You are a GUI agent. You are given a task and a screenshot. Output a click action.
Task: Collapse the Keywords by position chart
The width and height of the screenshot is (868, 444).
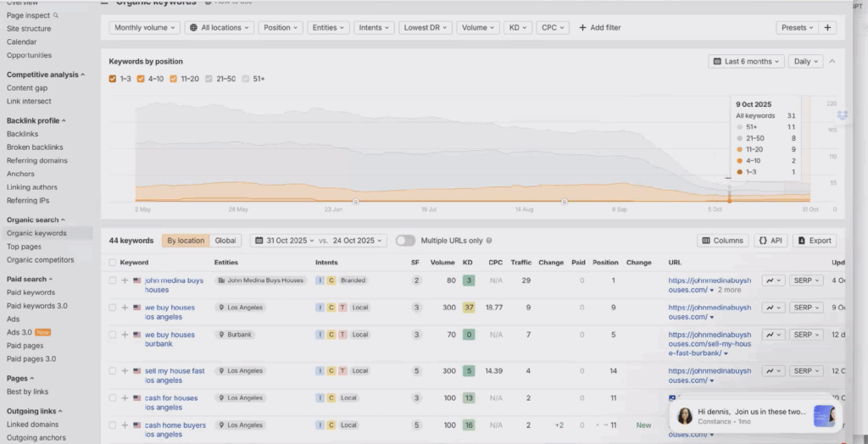832,62
